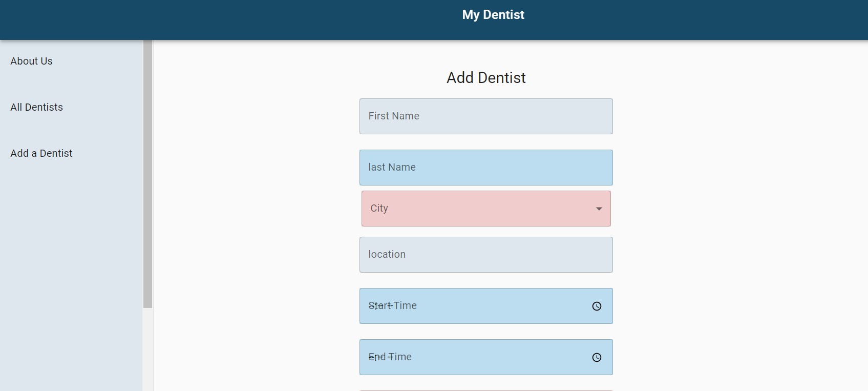
Task: Select Add a Dentist in the sidebar
Action: (x=41, y=153)
